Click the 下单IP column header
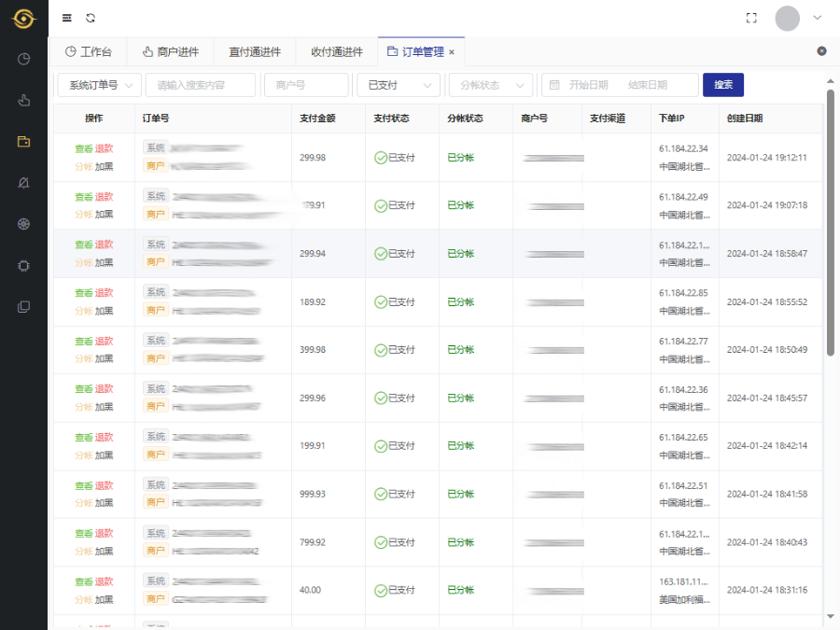This screenshot has width=840, height=630. (x=672, y=118)
